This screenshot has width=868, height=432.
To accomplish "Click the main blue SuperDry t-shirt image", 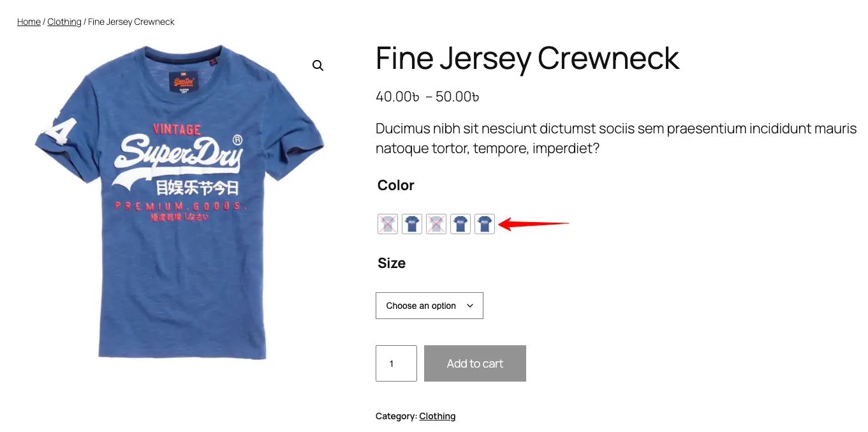I will pyautogui.click(x=180, y=203).
